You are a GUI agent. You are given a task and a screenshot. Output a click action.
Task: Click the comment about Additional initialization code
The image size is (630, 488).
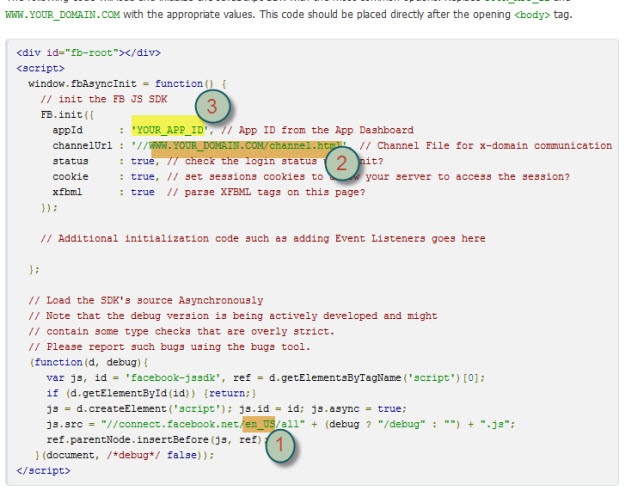point(263,239)
